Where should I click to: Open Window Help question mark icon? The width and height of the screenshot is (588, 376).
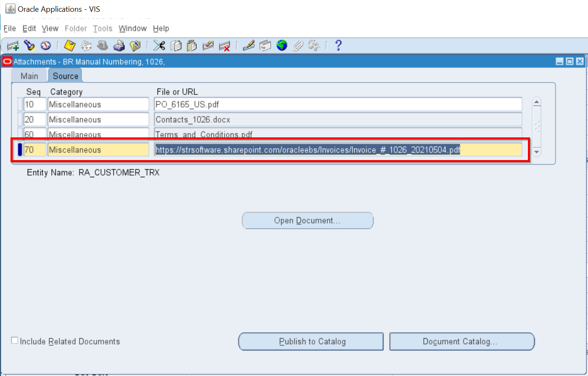(x=338, y=45)
